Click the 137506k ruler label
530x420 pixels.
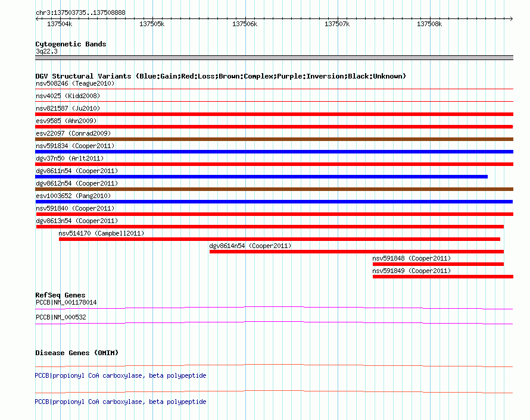pos(245,24)
